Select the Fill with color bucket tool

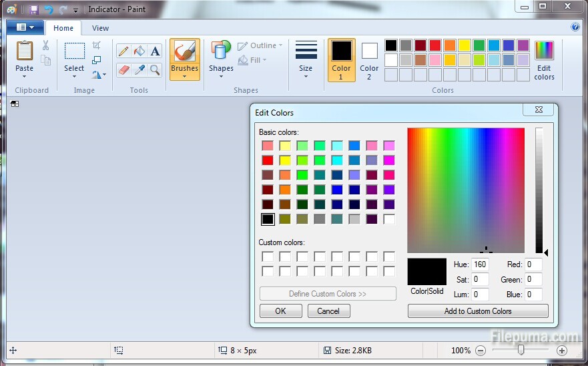tap(139, 51)
